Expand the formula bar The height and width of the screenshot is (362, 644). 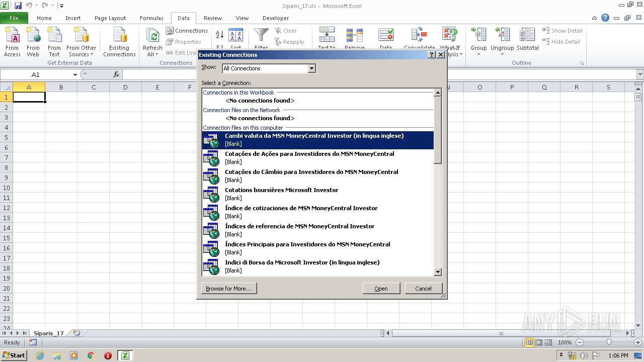coord(639,74)
